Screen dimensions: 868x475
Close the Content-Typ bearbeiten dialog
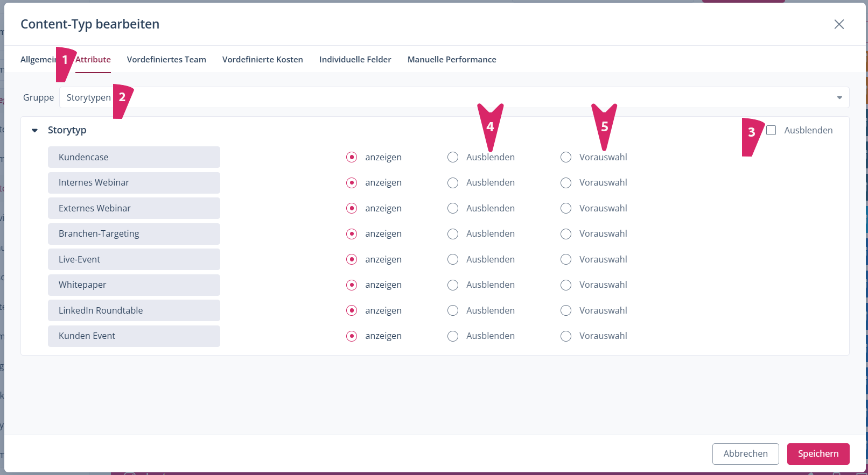pyautogui.click(x=838, y=24)
